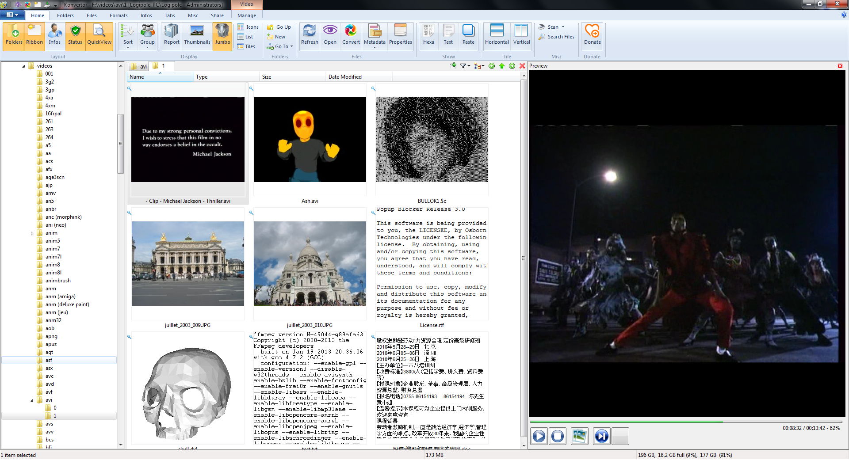Open the Manage ribbon tab

coord(246,15)
